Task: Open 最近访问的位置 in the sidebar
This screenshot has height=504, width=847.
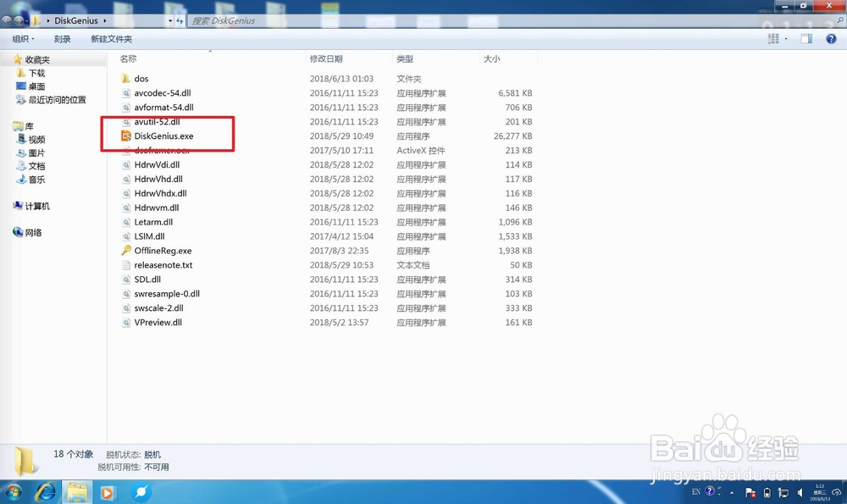Action: (x=57, y=100)
